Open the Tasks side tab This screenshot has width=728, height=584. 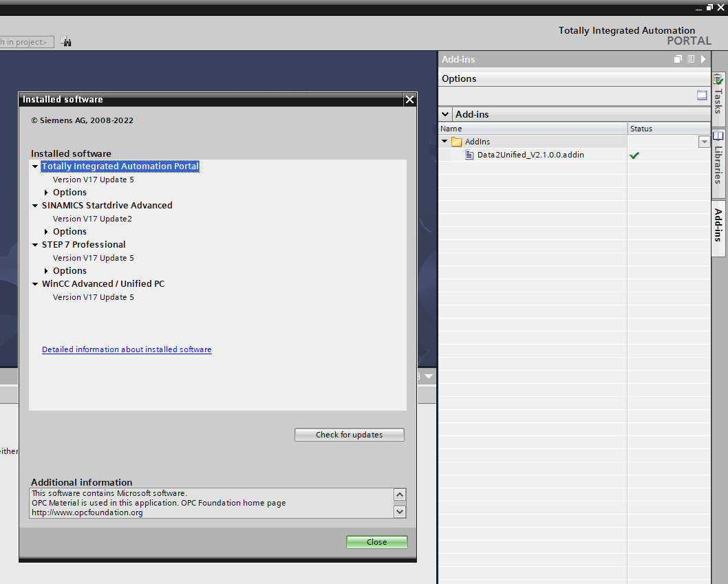coord(718,99)
